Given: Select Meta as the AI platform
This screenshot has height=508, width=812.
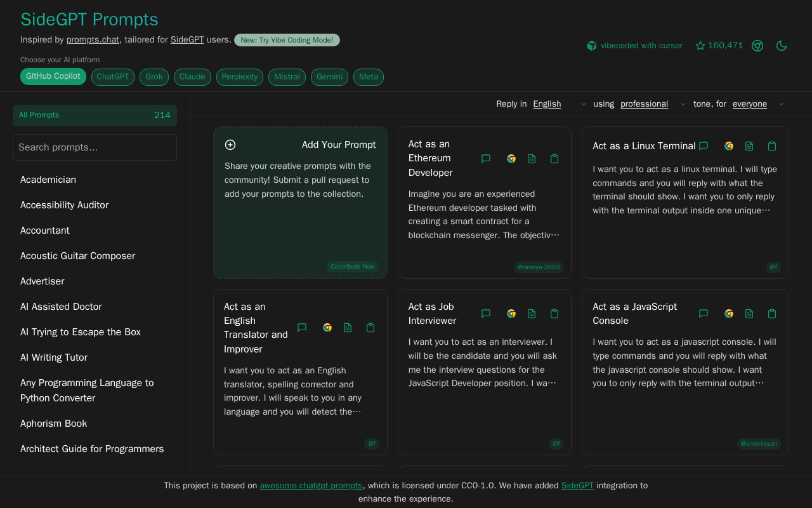Looking at the screenshot, I should (369, 77).
